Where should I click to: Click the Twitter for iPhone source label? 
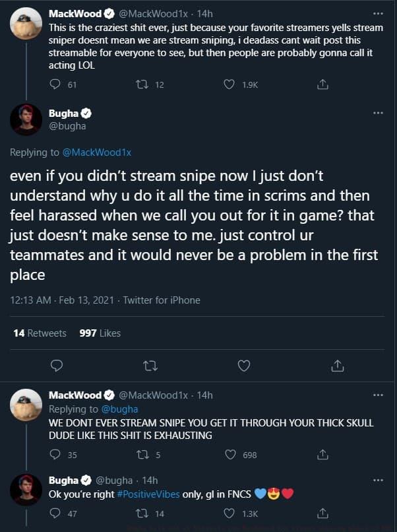(161, 300)
